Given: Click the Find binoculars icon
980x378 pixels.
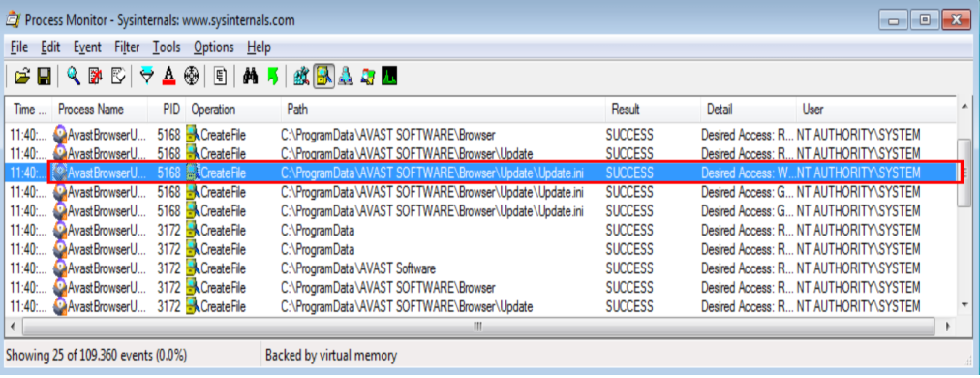Looking at the screenshot, I should click(x=251, y=77).
